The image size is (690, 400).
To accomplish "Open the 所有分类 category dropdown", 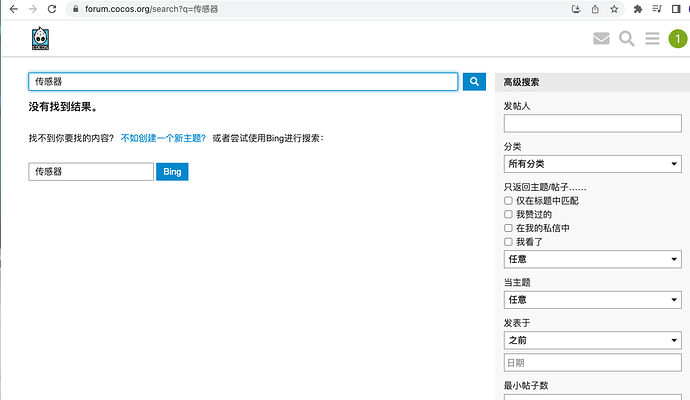I will point(592,164).
